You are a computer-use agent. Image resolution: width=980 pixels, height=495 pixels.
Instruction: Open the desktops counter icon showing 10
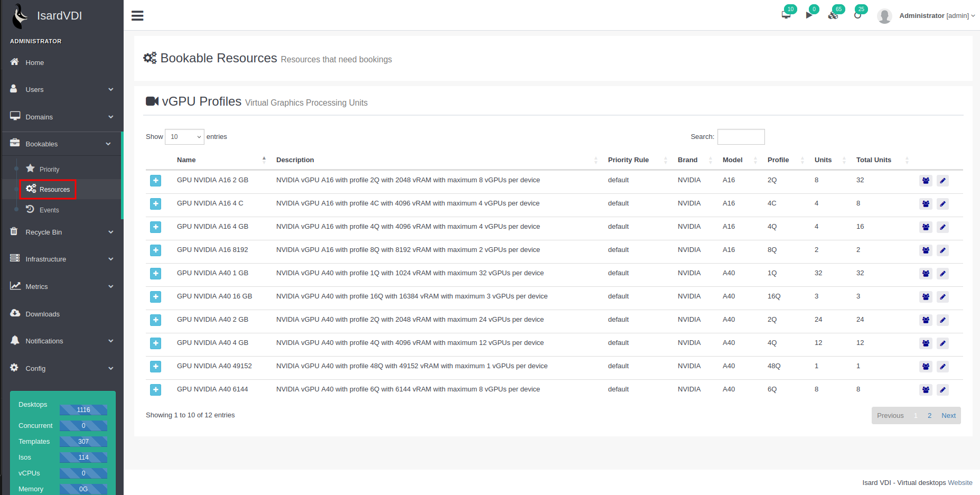pyautogui.click(x=786, y=15)
